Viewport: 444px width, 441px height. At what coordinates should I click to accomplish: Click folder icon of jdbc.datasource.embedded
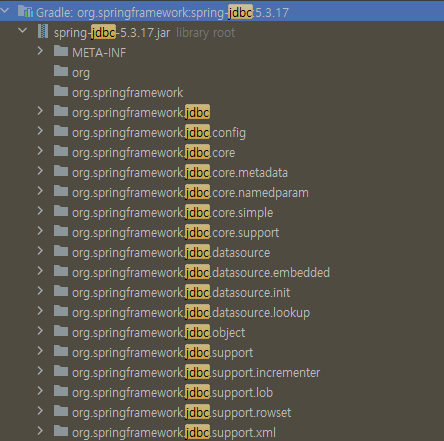pyautogui.click(x=61, y=271)
